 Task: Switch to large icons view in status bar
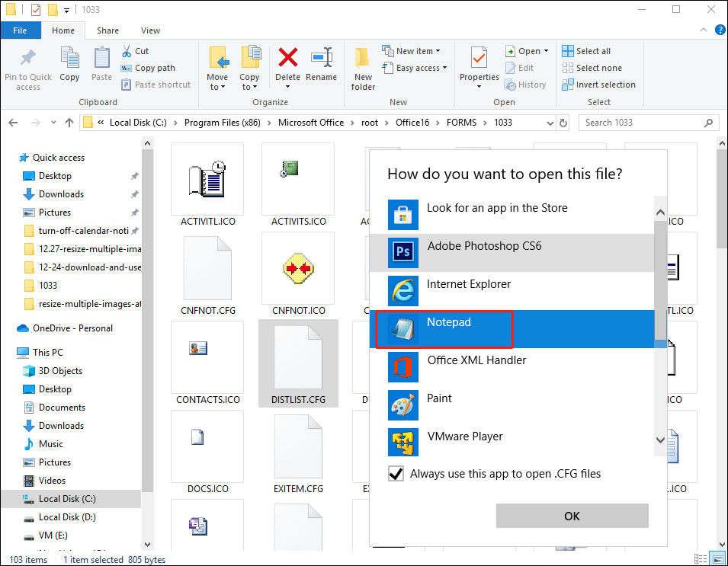point(718,559)
